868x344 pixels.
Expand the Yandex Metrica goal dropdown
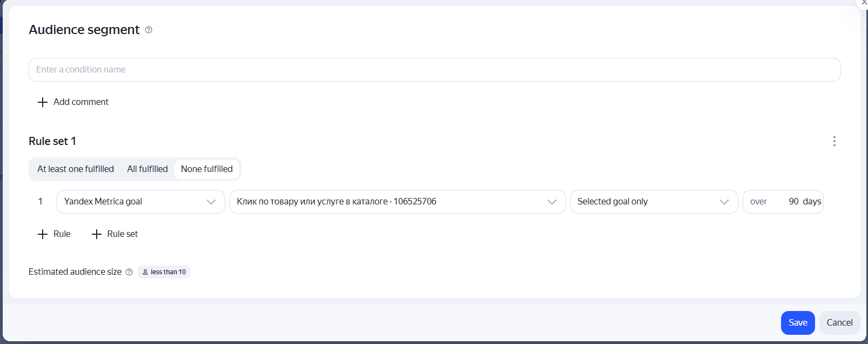click(x=141, y=202)
